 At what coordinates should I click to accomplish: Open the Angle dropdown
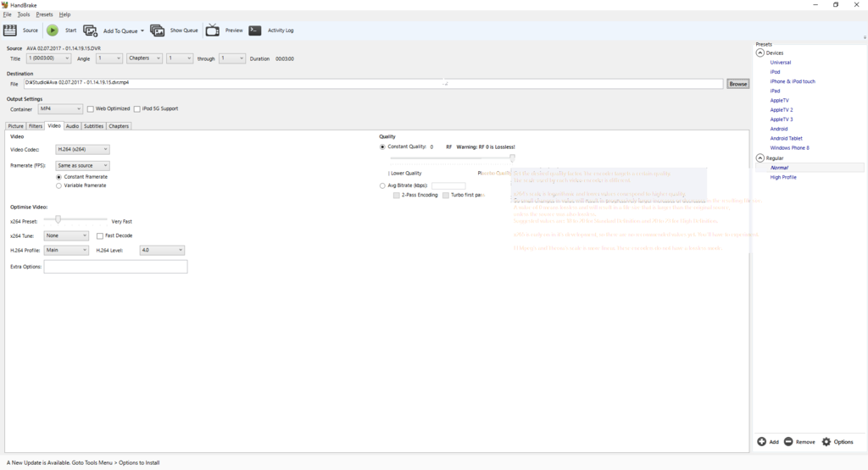click(x=109, y=58)
